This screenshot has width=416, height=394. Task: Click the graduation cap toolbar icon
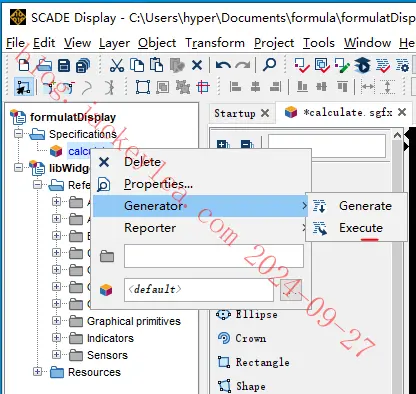click(362, 65)
